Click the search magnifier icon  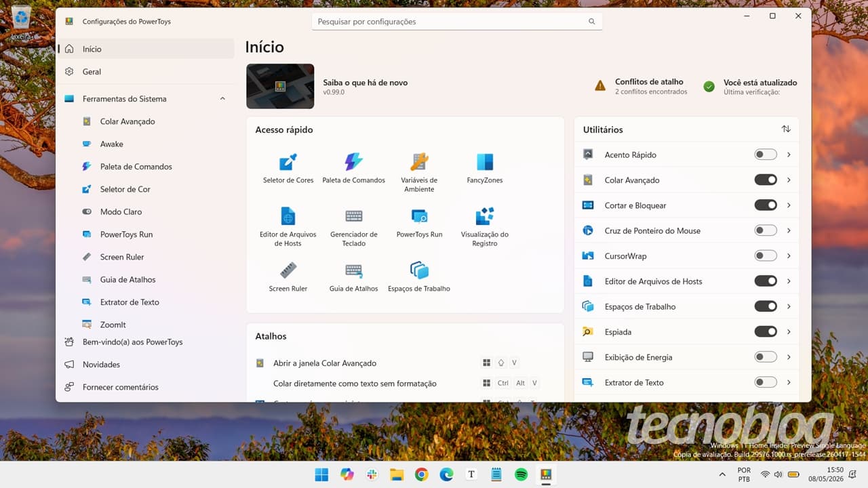point(592,22)
